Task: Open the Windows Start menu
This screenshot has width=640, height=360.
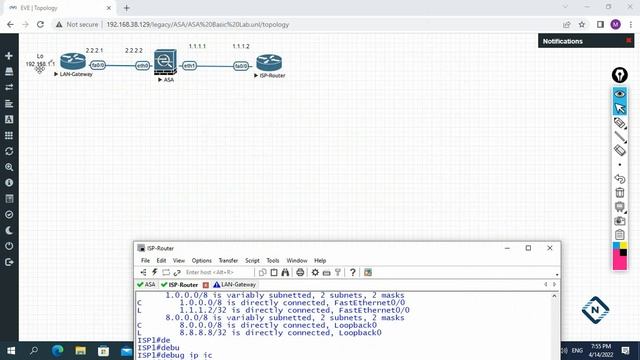Action: (11, 351)
